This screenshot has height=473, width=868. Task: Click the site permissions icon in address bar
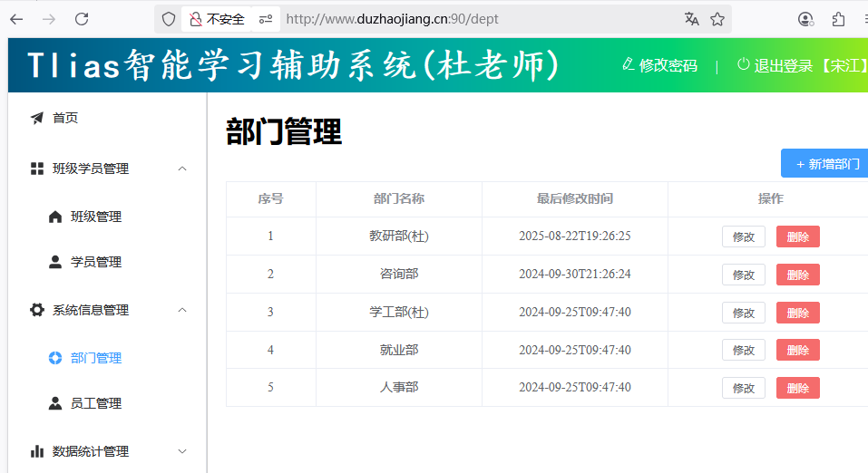click(264, 19)
